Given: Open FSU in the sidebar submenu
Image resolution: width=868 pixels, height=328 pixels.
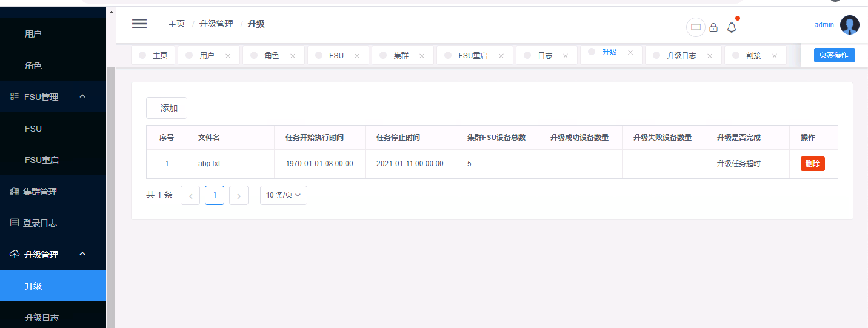Looking at the screenshot, I should click(53, 128).
